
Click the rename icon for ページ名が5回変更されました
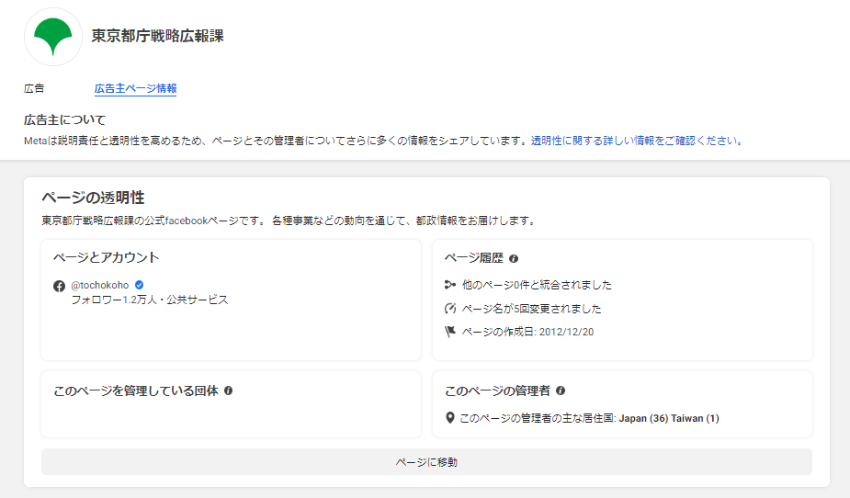tap(450, 309)
